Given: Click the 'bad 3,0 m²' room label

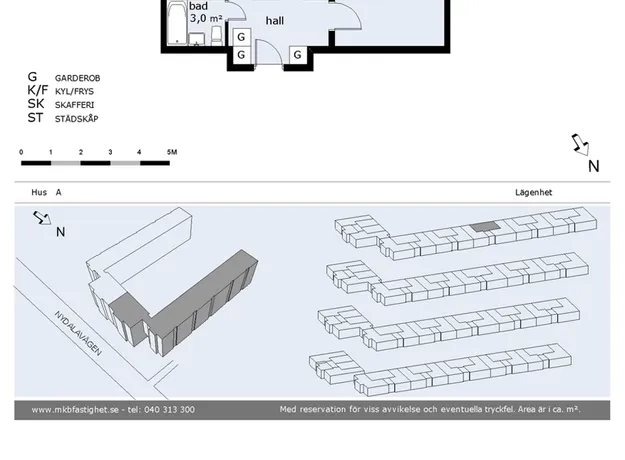Looking at the screenshot, I should point(206,12).
